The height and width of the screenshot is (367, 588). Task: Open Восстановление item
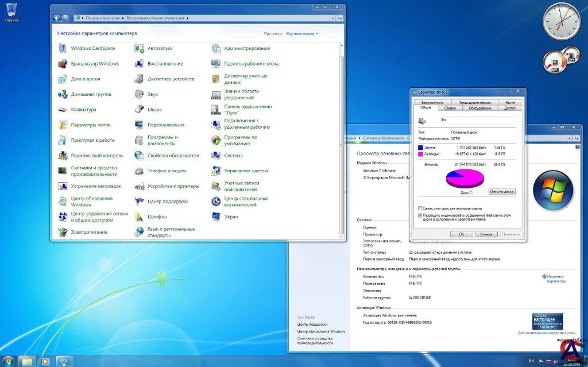click(159, 64)
